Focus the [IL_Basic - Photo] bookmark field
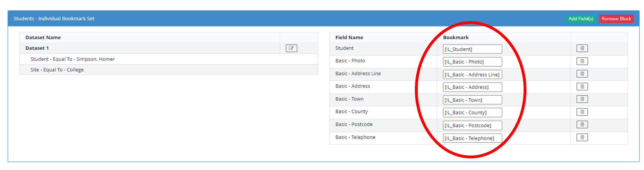644x170 pixels. point(472,62)
